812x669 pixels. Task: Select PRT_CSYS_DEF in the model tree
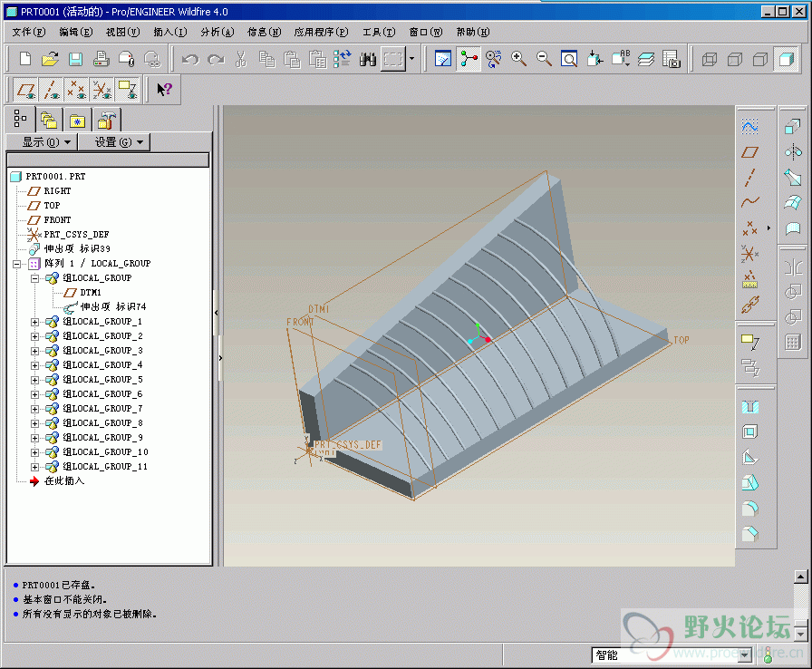click(x=76, y=235)
